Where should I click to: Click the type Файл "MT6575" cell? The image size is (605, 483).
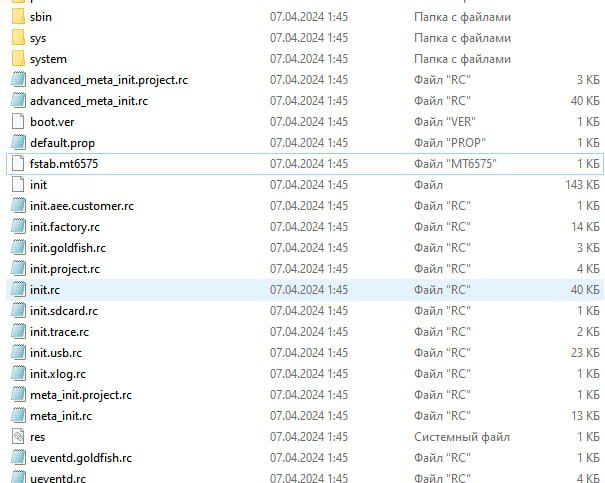[455, 164]
